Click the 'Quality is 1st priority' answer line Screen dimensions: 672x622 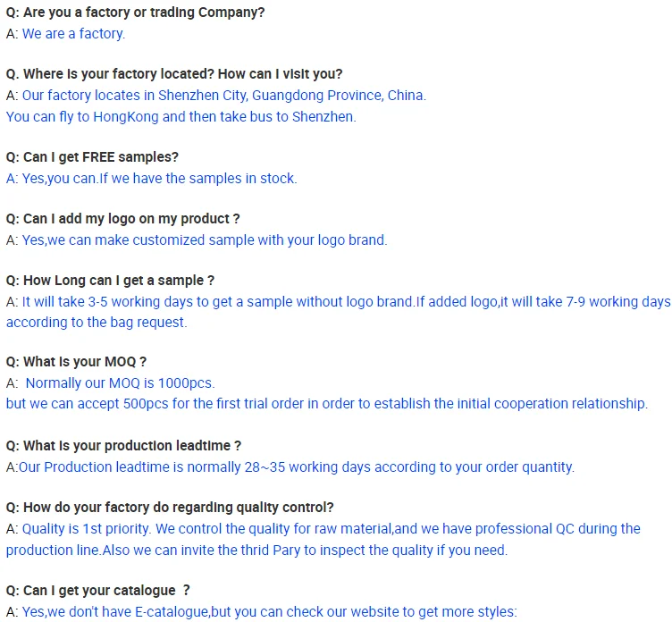point(331,529)
